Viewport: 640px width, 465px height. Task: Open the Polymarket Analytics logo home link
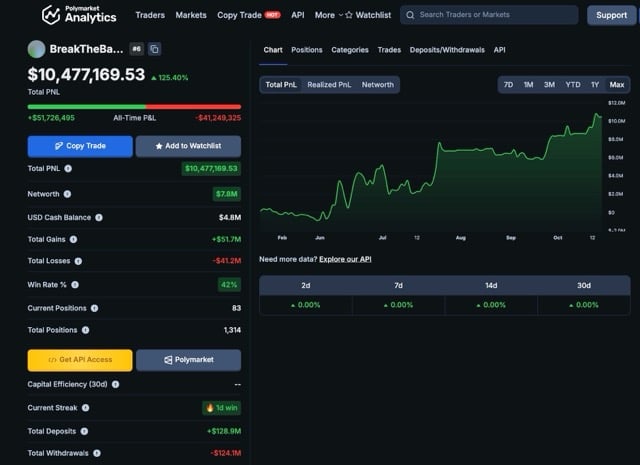point(79,15)
